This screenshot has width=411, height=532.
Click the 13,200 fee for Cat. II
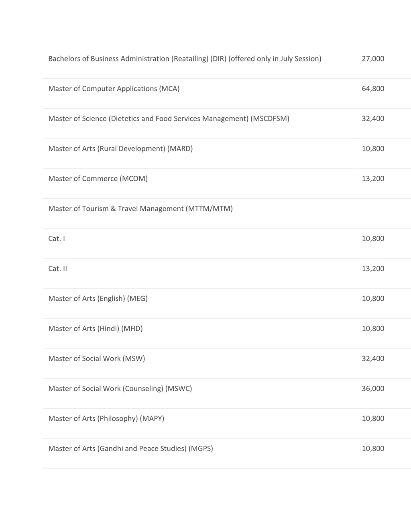coord(373,269)
